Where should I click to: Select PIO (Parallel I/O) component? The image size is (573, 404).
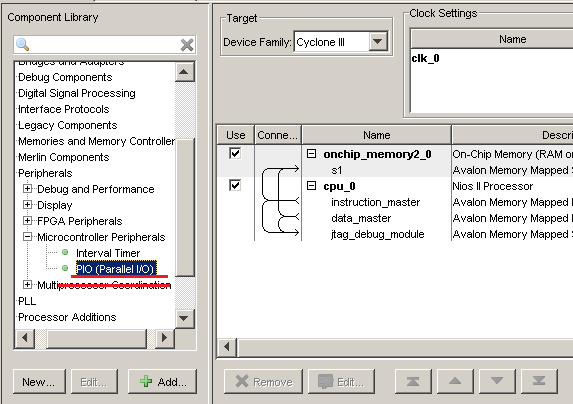[x=116, y=269]
